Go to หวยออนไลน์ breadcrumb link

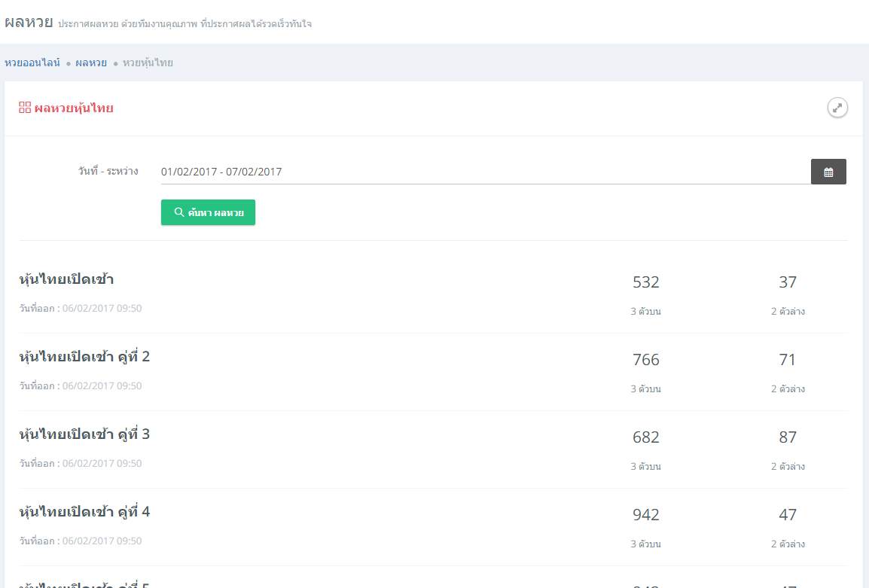[32, 62]
